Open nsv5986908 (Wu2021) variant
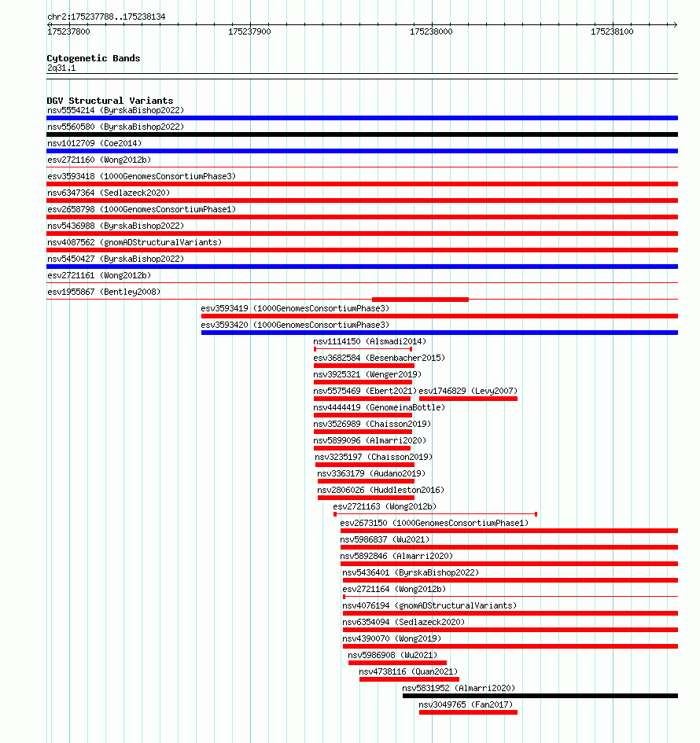This screenshot has width=700, height=743. 392,656
